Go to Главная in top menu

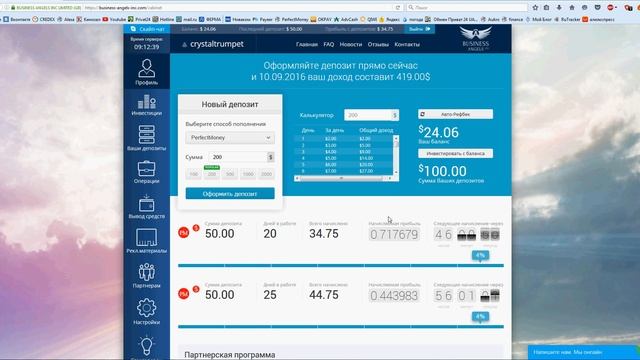pyautogui.click(x=307, y=44)
